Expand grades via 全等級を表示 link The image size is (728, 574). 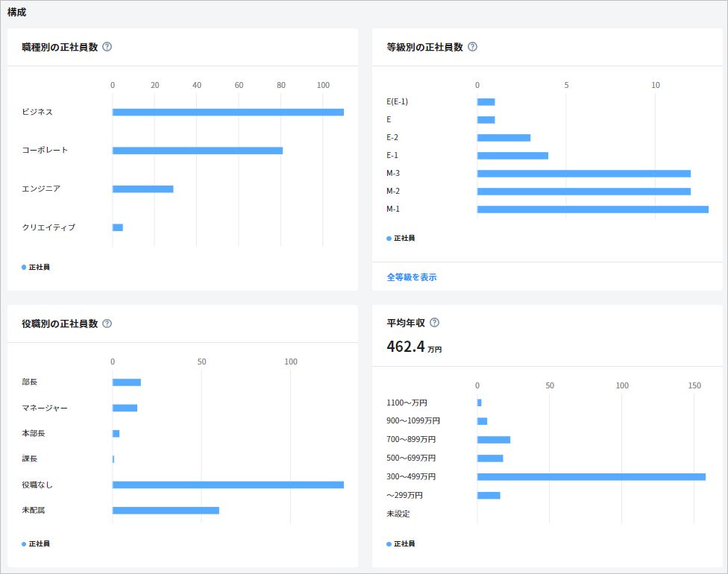pyautogui.click(x=412, y=277)
